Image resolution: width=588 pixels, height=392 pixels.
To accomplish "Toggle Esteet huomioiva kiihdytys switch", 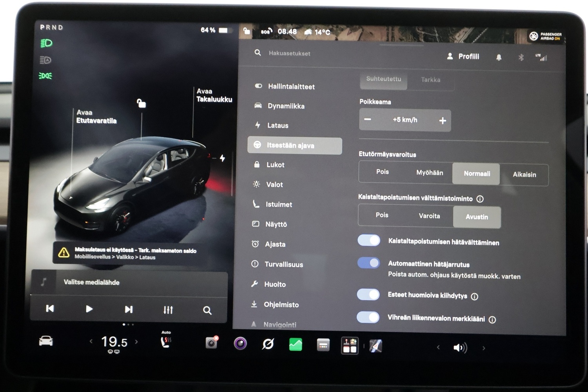I will pyautogui.click(x=368, y=294).
